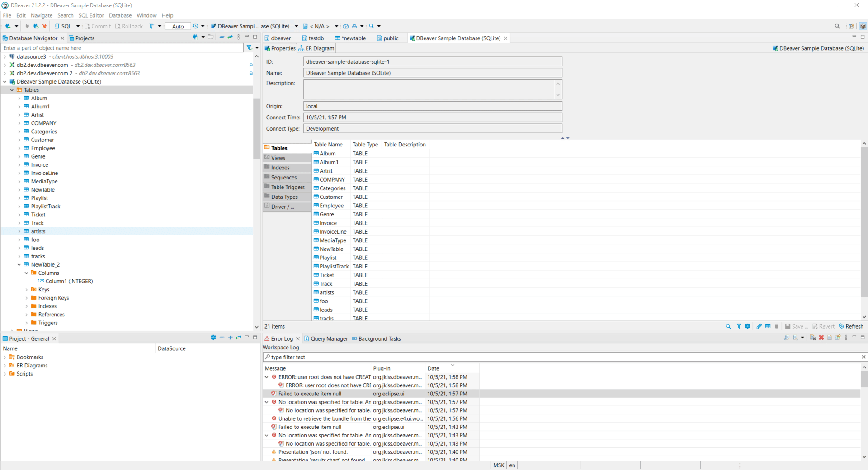868x470 pixels.
Task: Click the Disconnect red plug icon
Action: click(x=44, y=26)
